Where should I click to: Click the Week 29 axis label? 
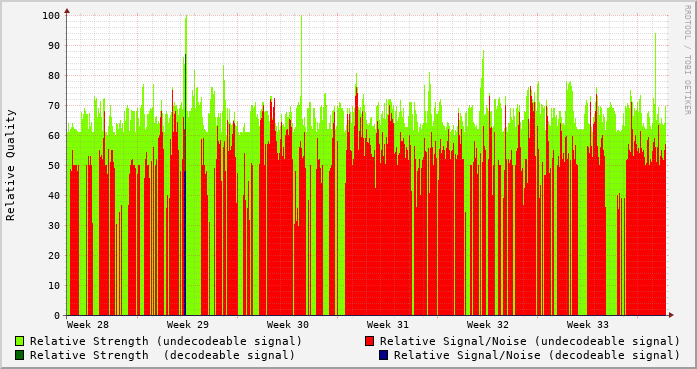point(188,325)
